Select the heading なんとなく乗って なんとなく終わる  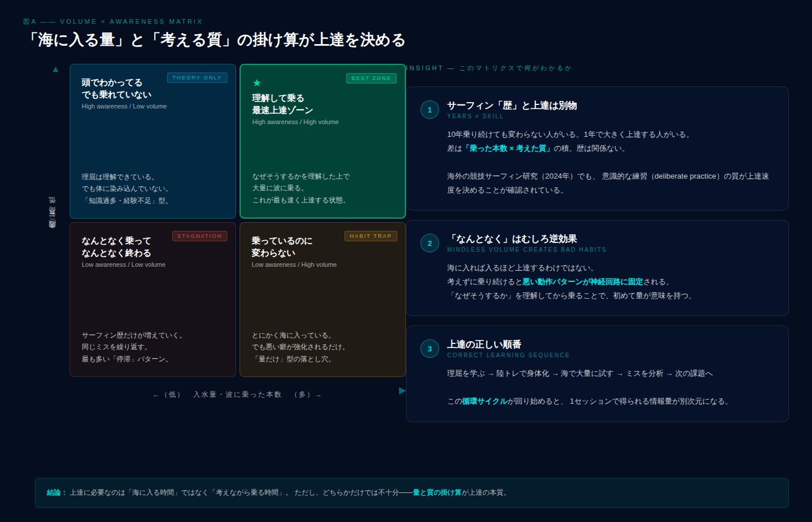pyautogui.click(x=116, y=247)
